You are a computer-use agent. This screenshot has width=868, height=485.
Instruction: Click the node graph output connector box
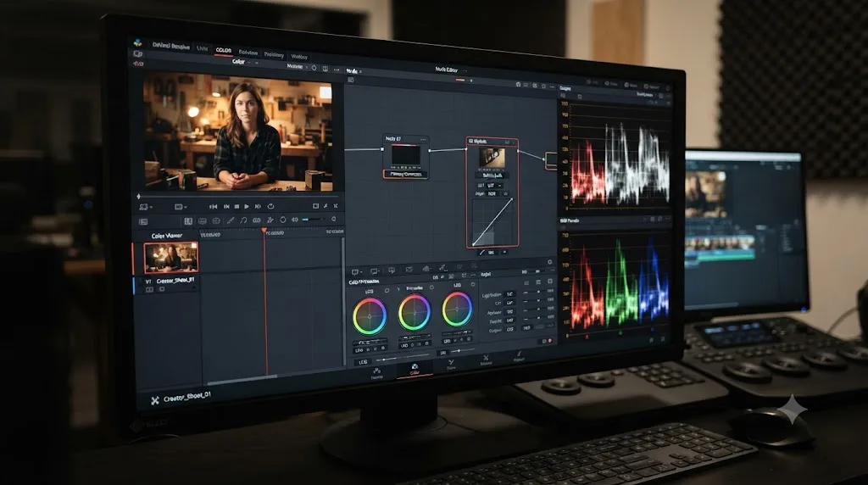click(551, 160)
